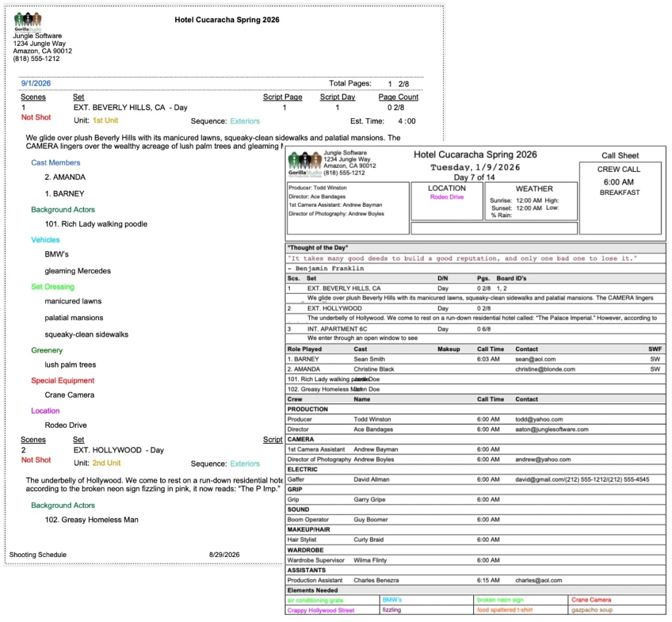
Task: Click the Tuesday, 1/9/2026 date on Call Sheet
Action: click(475, 167)
